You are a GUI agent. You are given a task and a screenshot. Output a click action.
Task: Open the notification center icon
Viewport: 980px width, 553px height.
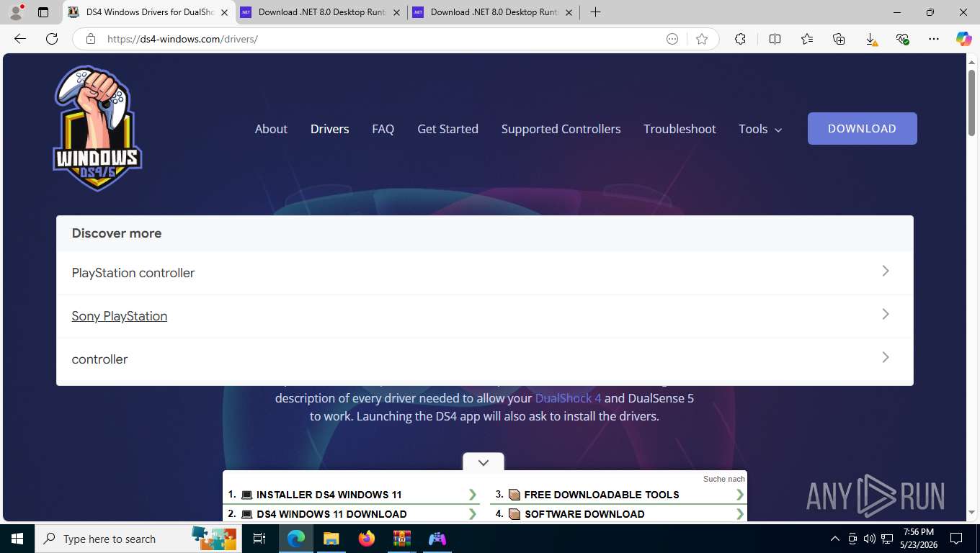(x=956, y=539)
